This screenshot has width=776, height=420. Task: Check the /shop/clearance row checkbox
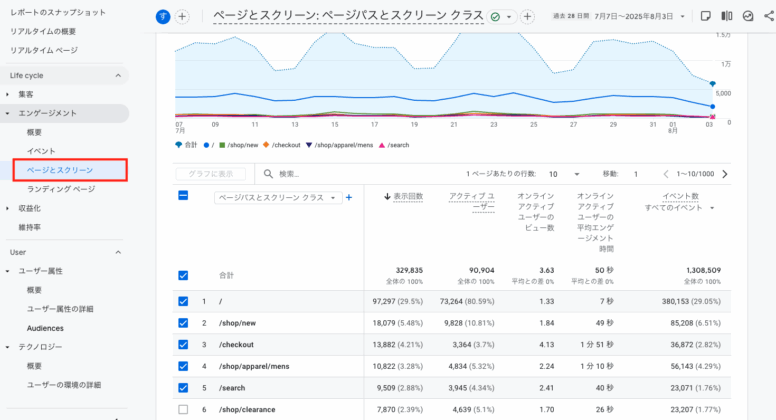pyautogui.click(x=182, y=410)
